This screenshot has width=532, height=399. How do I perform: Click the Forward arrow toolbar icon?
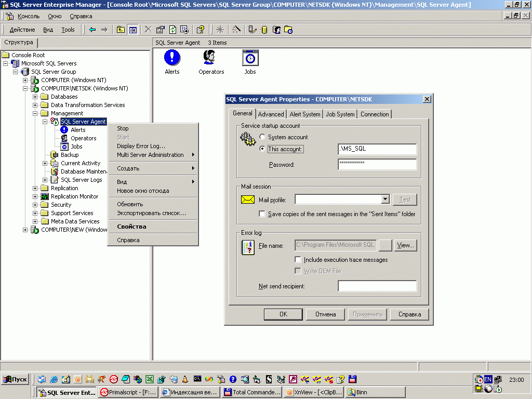tap(104, 30)
